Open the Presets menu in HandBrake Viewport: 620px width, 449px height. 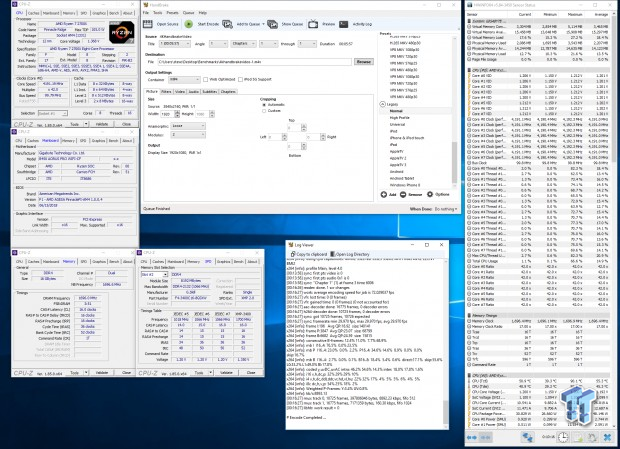pos(172,13)
